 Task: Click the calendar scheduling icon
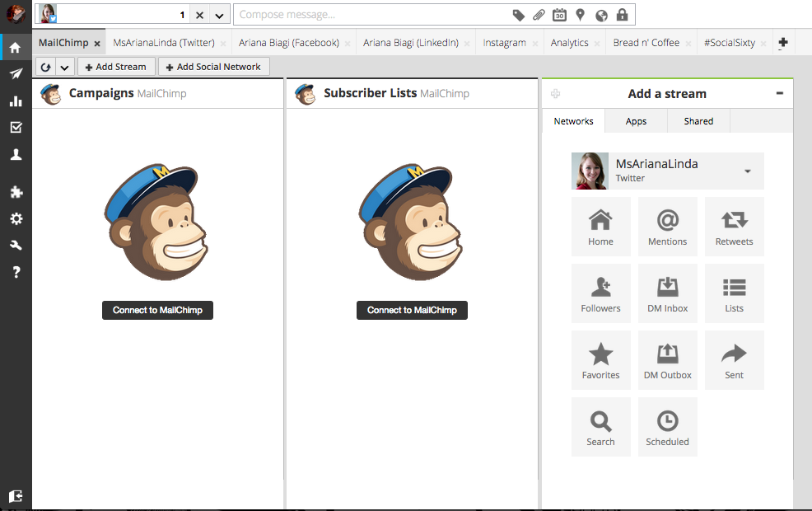point(559,15)
